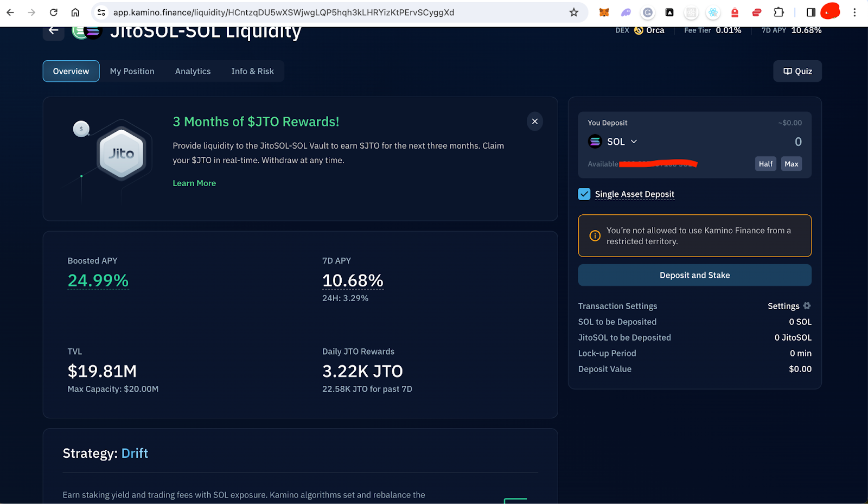Image resolution: width=868 pixels, height=504 pixels.
Task: Click the restricted territory info icon
Action: (595, 235)
